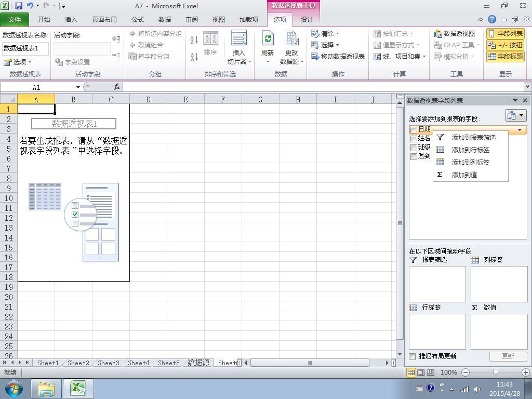The height and width of the screenshot is (399, 532).
Task: Click 移动数据透视表 button
Action: (338, 56)
